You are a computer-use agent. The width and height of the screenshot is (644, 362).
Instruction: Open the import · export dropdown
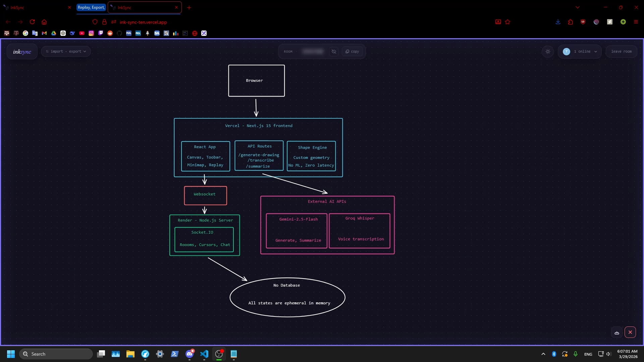66,52
